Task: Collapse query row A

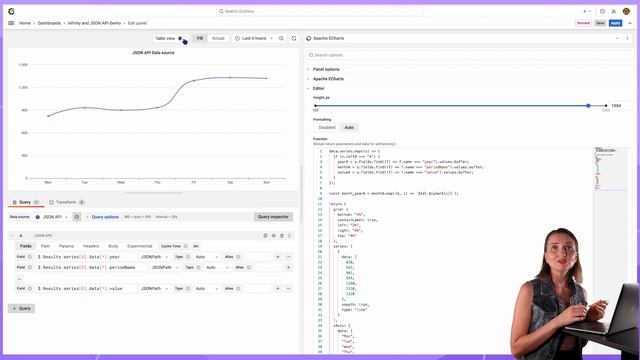Action: click(x=12, y=236)
